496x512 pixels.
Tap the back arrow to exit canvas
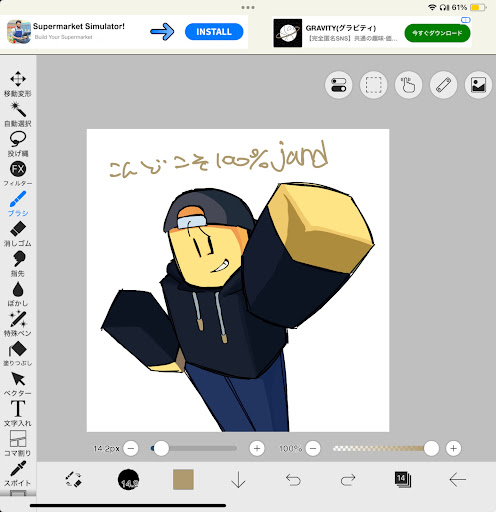pyautogui.click(x=457, y=480)
